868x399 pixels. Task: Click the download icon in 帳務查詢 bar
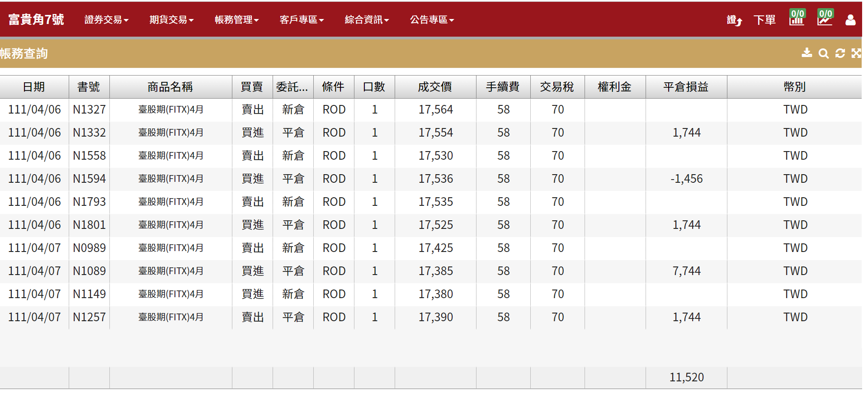click(807, 53)
